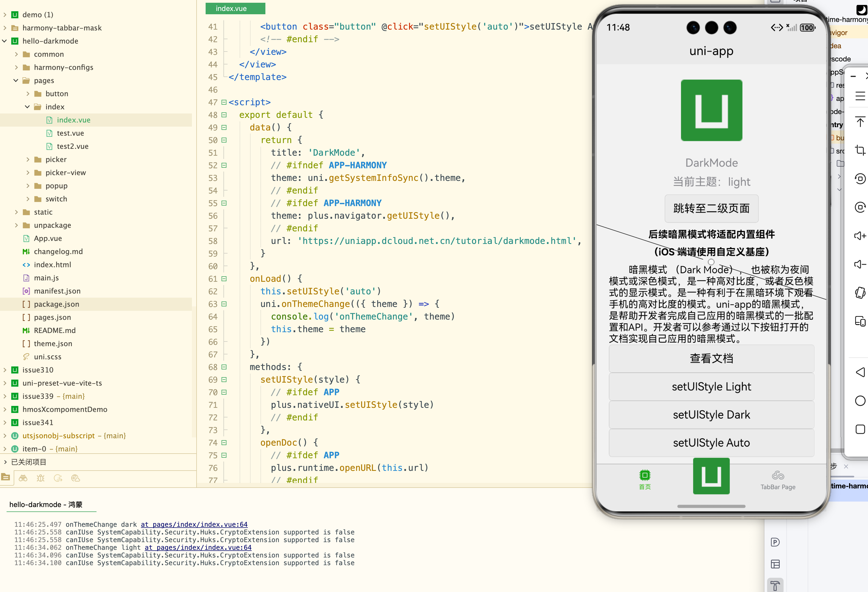Collapse the hello-darkmode project tree
Viewport: 868px width, 592px height.
point(4,41)
